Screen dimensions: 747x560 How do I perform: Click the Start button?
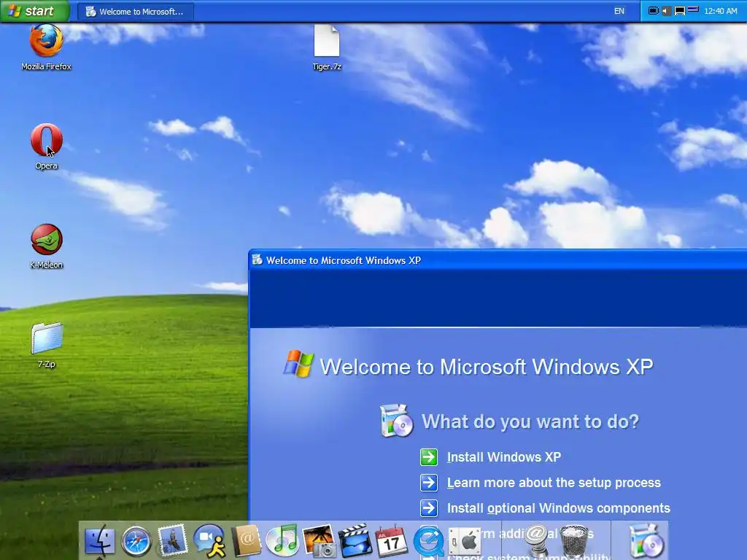(35, 11)
